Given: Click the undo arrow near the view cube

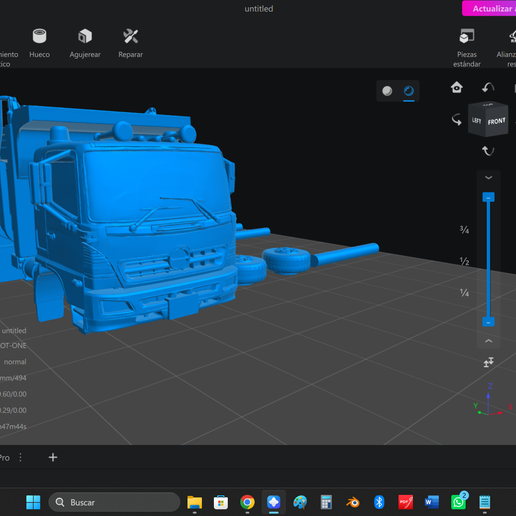Looking at the screenshot, I should click(488, 88).
